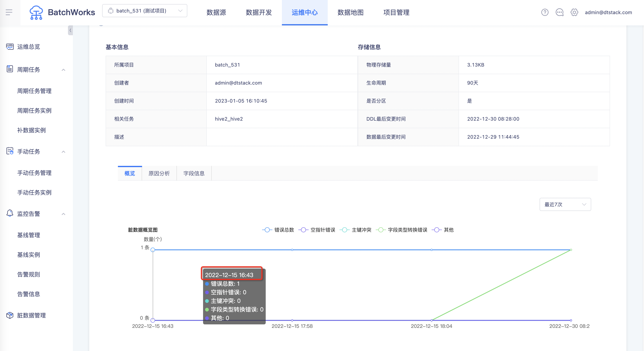Click chart data point at 2022-12-15 17:58 on 1 条 line
Screen dimensions: 644x351
point(292,250)
